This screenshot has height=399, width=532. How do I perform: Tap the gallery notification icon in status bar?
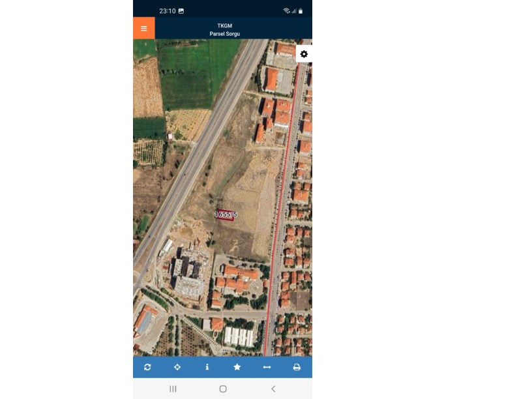pyautogui.click(x=181, y=11)
